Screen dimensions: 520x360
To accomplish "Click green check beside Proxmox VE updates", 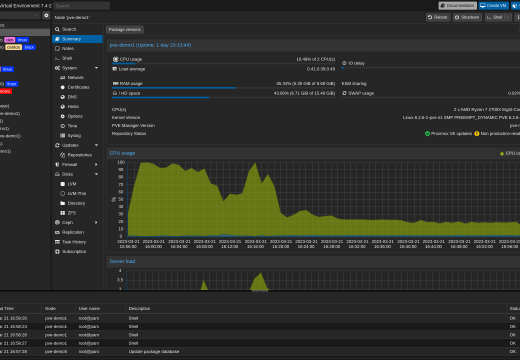I will (427, 134).
